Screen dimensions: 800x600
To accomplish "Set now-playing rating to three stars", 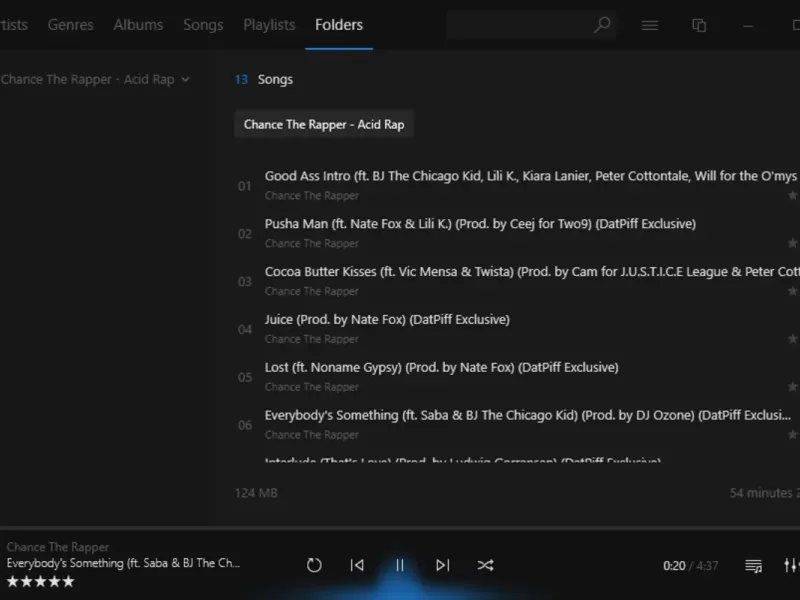I will click(40, 582).
